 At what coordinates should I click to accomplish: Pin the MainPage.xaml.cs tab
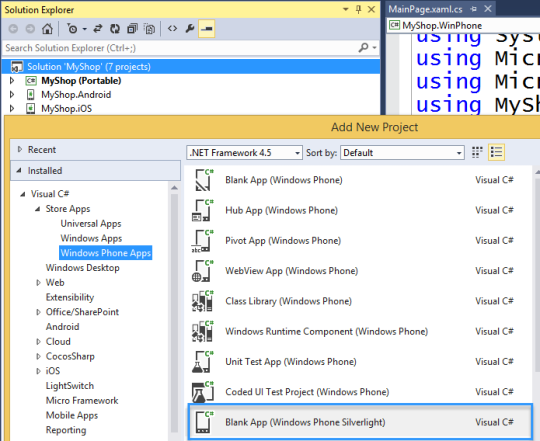coord(474,9)
